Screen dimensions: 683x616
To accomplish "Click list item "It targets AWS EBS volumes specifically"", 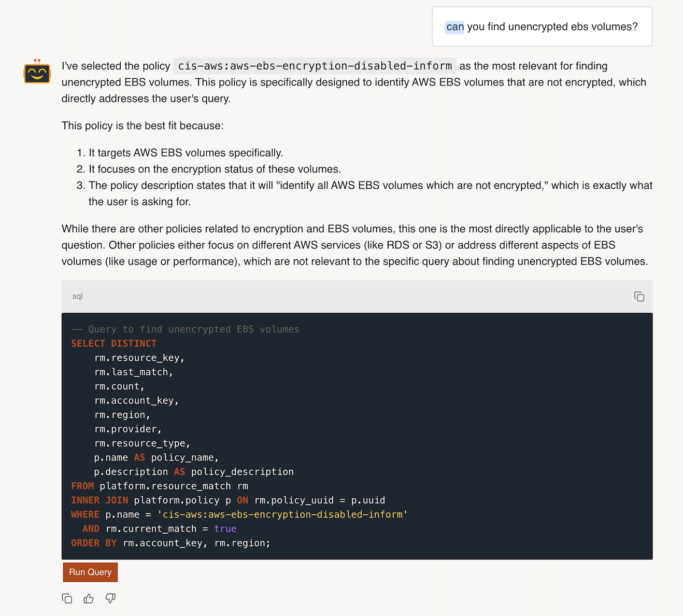I will 186,153.
